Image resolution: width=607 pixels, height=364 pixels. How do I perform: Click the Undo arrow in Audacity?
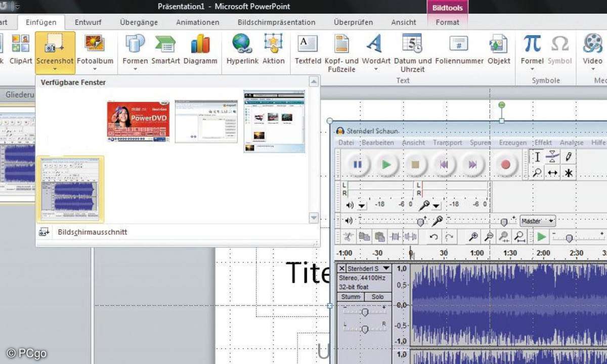[433, 237]
